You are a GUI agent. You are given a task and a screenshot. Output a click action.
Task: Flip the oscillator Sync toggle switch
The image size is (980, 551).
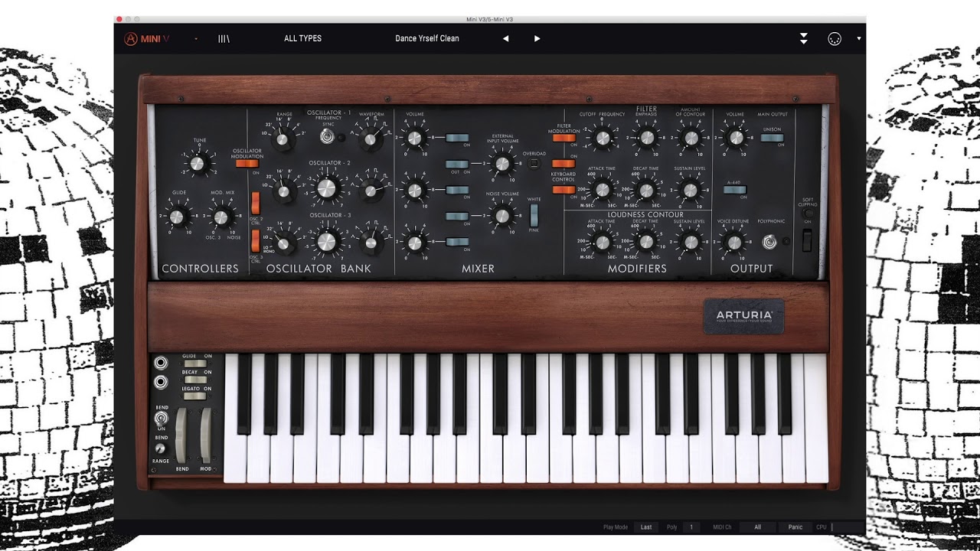(328, 136)
